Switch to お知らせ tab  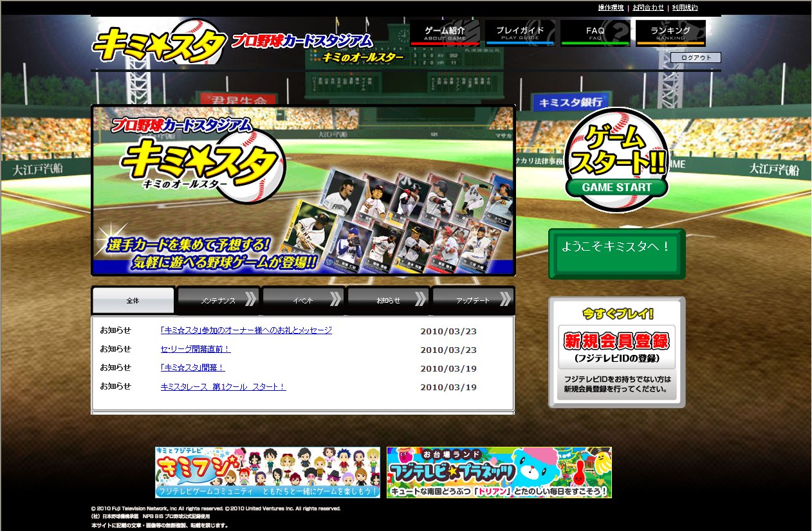pos(387,300)
